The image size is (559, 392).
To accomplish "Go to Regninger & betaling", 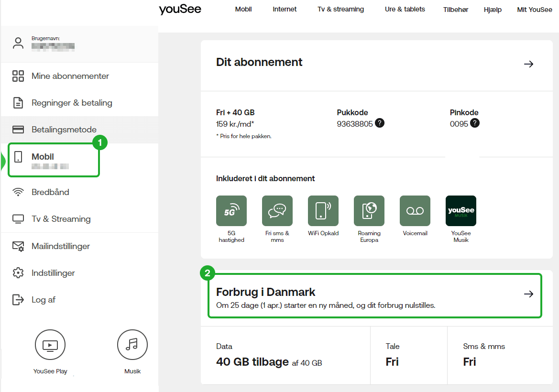I will click(72, 103).
